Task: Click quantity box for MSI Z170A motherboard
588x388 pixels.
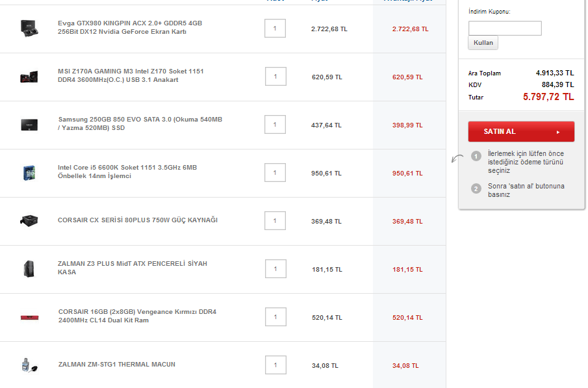Action: (275, 77)
